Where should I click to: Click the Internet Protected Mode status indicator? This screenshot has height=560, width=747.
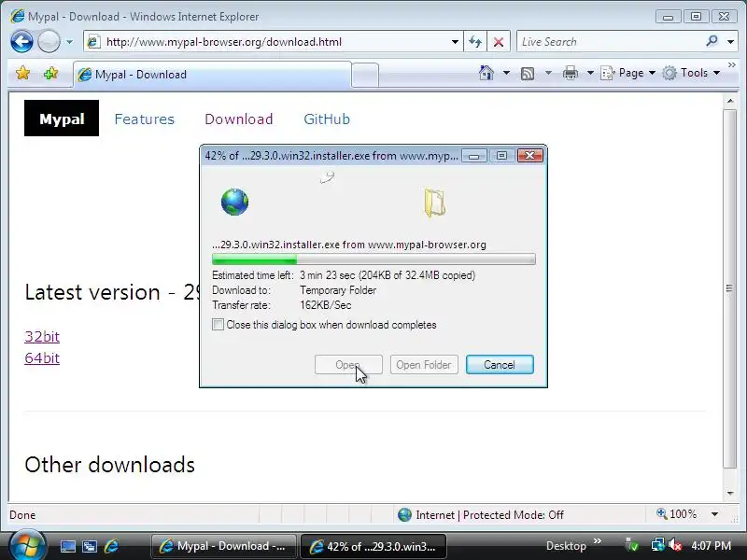click(x=480, y=515)
